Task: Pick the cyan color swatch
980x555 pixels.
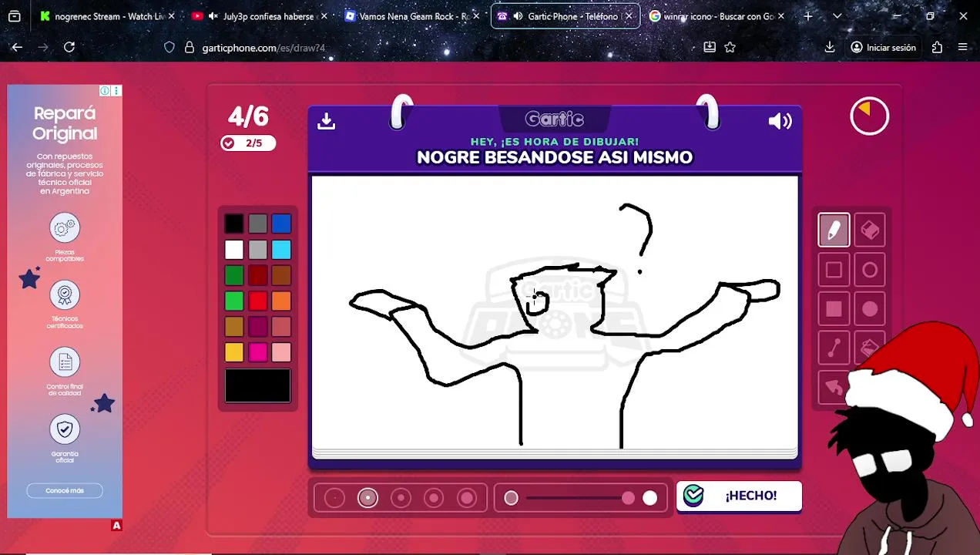Action: coord(281,250)
